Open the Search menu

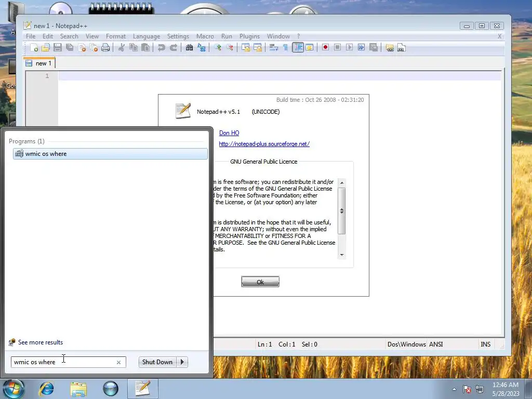pos(69,36)
